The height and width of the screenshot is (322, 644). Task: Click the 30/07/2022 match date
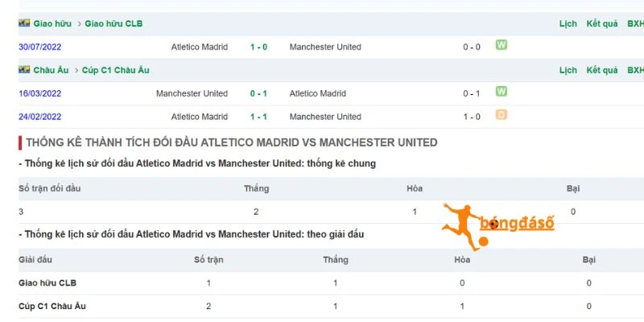pyautogui.click(x=39, y=47)
